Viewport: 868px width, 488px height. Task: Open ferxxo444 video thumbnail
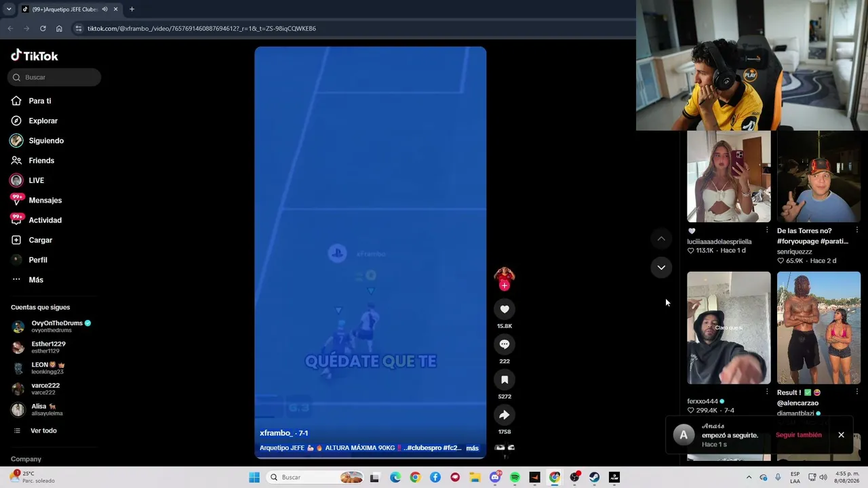729,328
